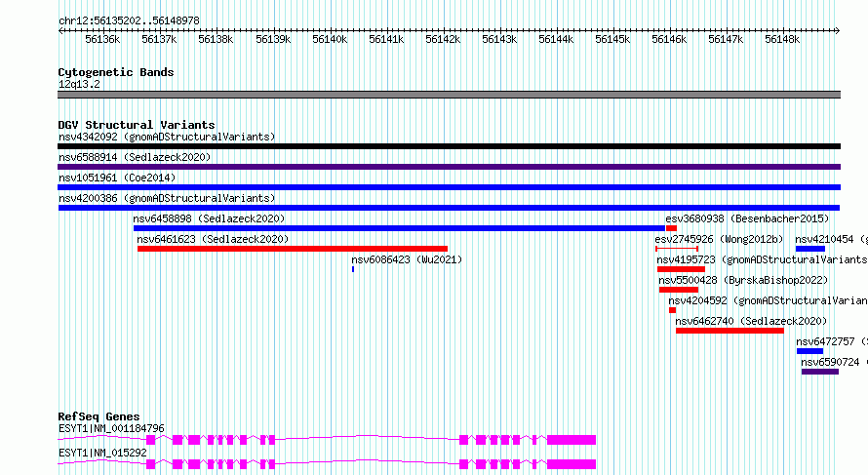The height and width of the screenshot is (475, 868).
Task: Click the 56139k ruler position
Action: 273,39
